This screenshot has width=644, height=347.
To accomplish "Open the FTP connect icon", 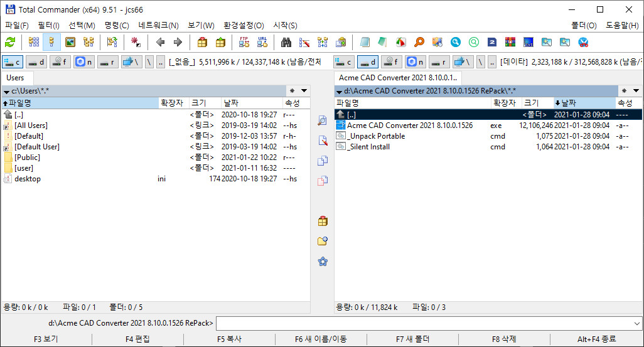I will tap(244, 42).
